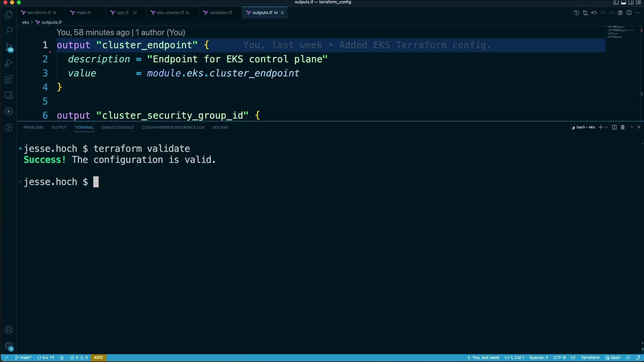Click the main* git branch button
Image resolution: width=644 pixels, height=362 pixels.
click(23, 358)
